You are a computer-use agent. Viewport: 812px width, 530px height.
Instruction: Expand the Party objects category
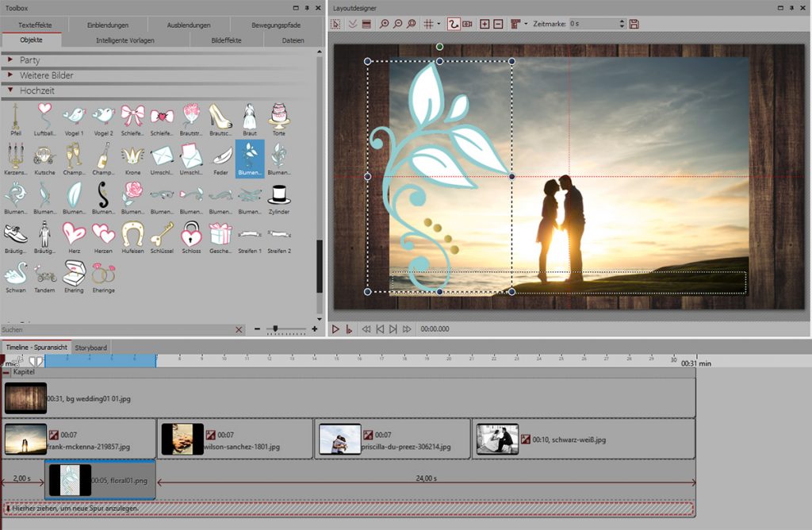tap(10, 60)
